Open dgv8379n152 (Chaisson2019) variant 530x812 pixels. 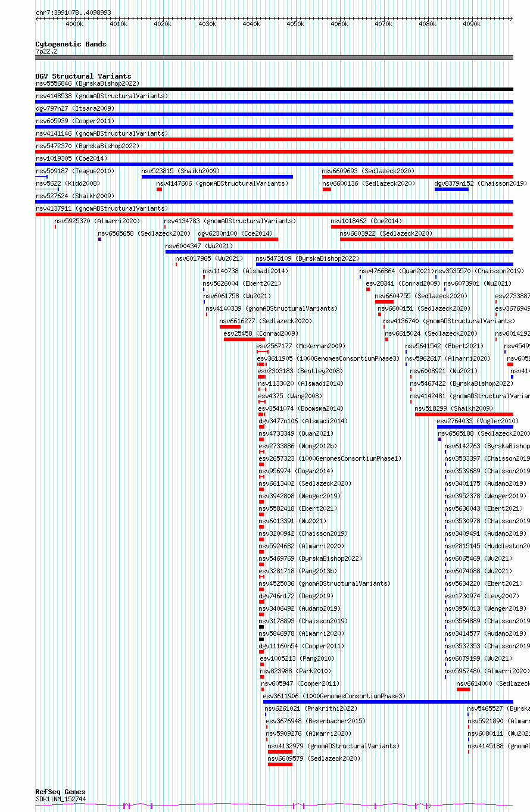481,184
